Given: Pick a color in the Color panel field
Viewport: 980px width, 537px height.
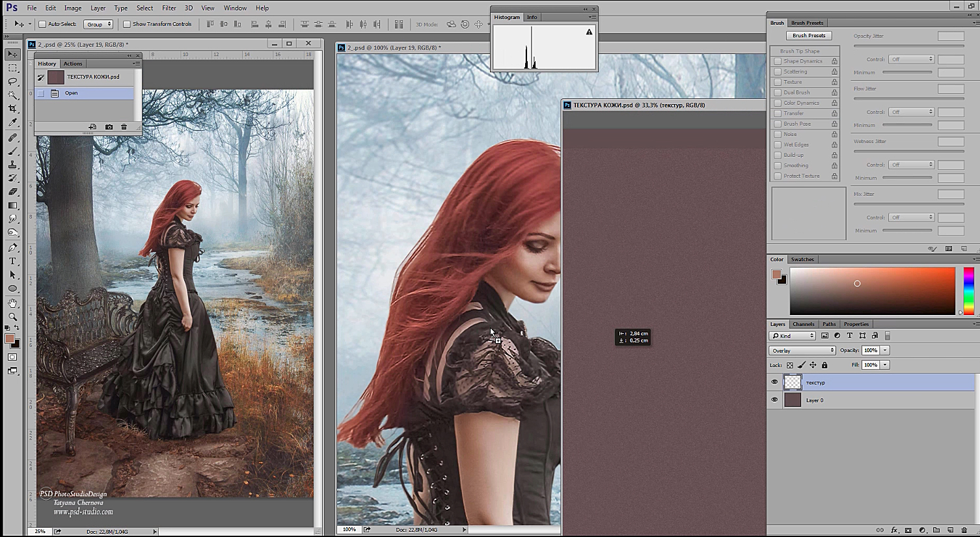Looking at the screenshot, I should tap(872, 291).
